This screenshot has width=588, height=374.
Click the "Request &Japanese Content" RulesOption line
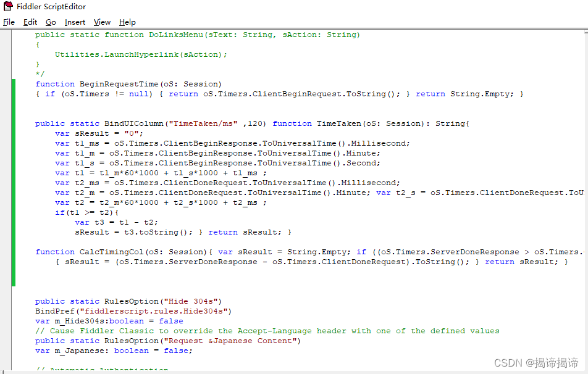(168, 341)
